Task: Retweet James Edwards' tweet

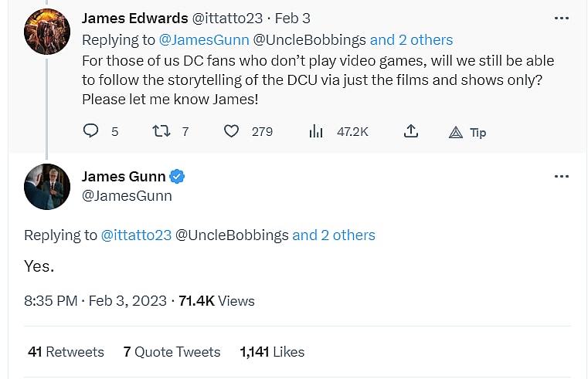Action: (x=161, y=131)
